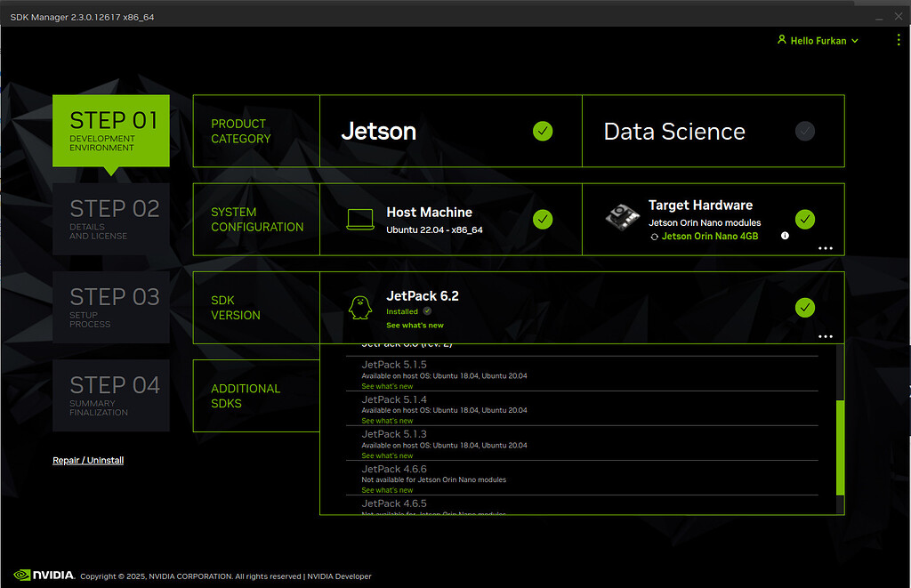This screenshot has width=911, height=588.
Task: Expand the SDK Version ellipsis options
Action: click(825, 336)
